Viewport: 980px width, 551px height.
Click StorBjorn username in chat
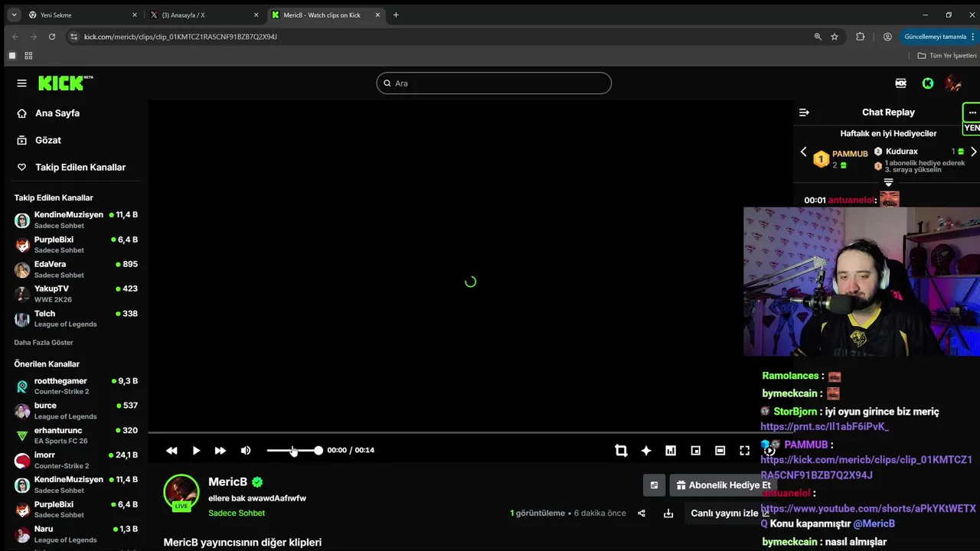pos(795,412)
